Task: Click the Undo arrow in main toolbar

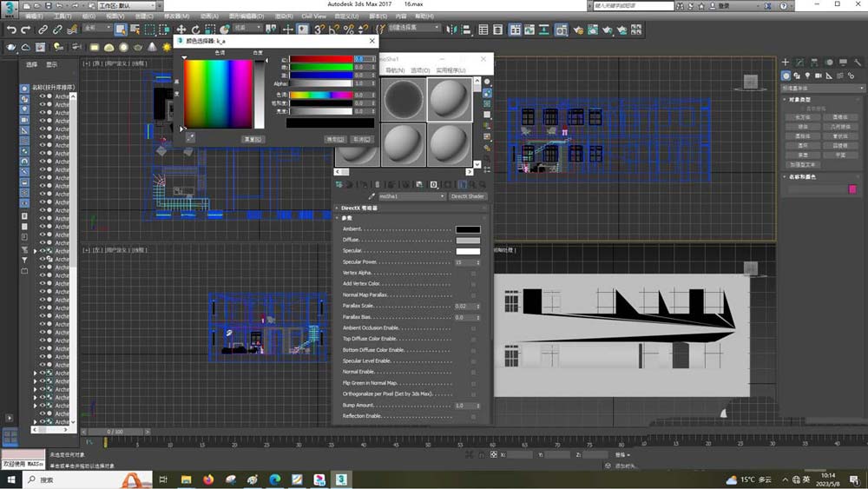Action: [x=11, y=30]
